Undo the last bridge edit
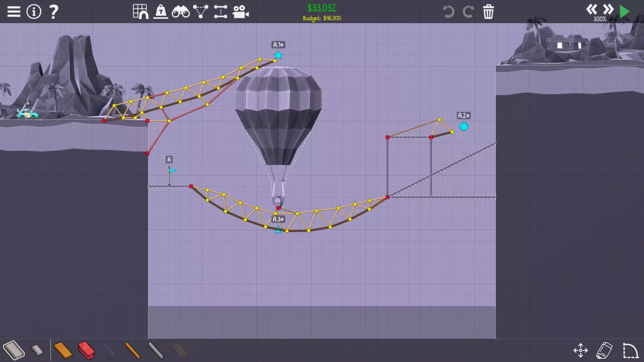Image resolution: width=644 pixels, height=362 pixels. click(x=448, y=12)
